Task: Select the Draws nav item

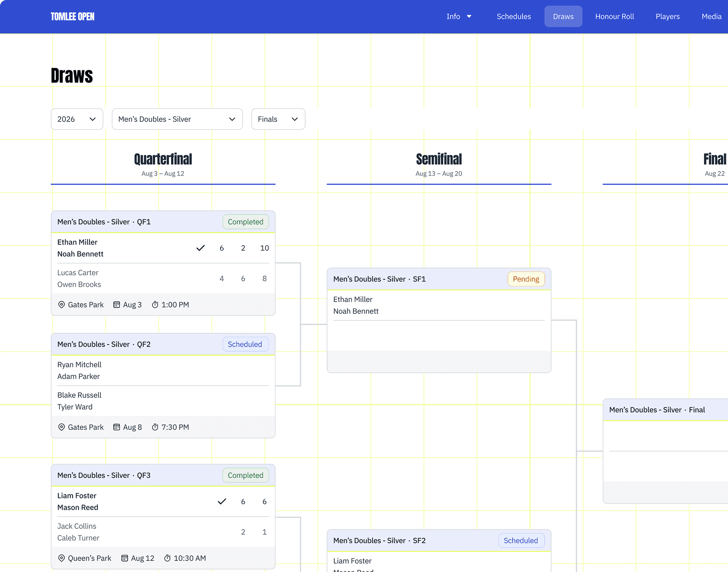Action: (x=563, y=17)
